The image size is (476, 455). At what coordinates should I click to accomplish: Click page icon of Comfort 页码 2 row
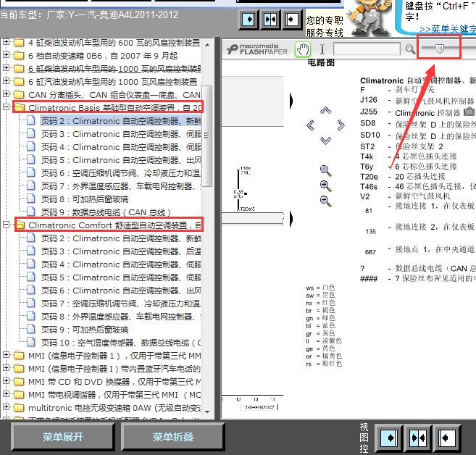point(31,238)
